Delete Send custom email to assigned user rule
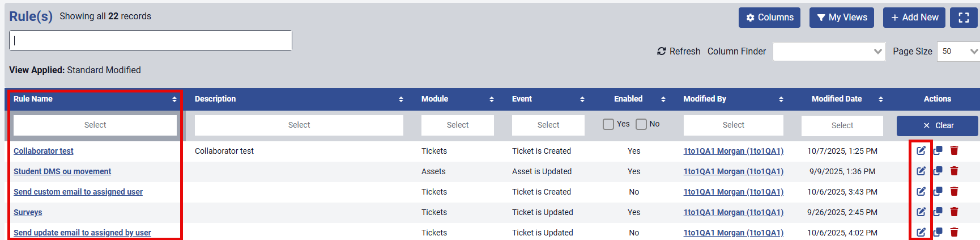Screen dimensions: 980x240 click(x=954, y=191)
